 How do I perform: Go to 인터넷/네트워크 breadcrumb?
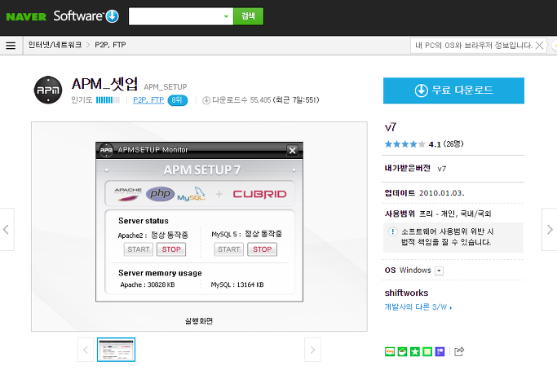coord(55,45)
